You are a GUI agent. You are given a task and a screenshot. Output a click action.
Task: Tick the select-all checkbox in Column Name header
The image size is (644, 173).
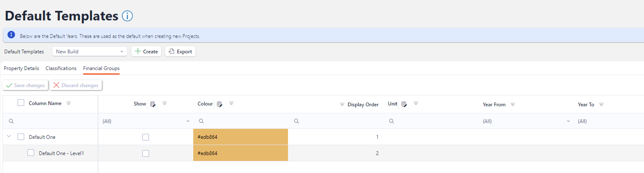pyautogui.click(x=21, y=103)
